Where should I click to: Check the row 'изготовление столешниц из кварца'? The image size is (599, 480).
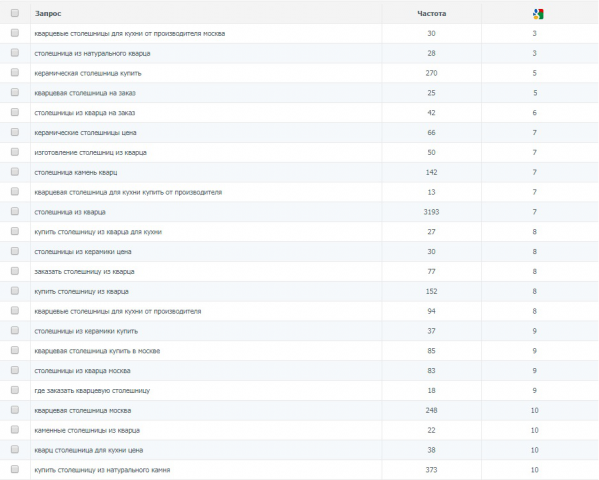pos(15,152)
